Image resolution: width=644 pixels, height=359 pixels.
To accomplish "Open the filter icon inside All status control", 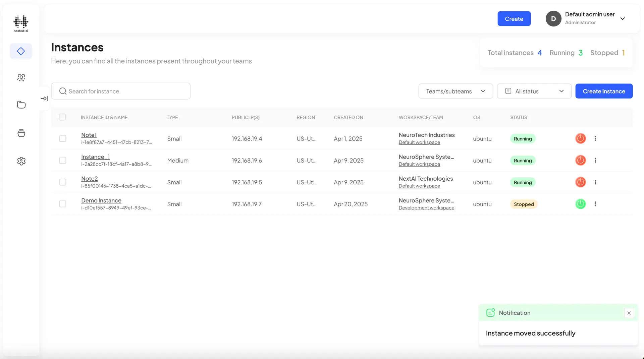I will (x=508, y=91).
